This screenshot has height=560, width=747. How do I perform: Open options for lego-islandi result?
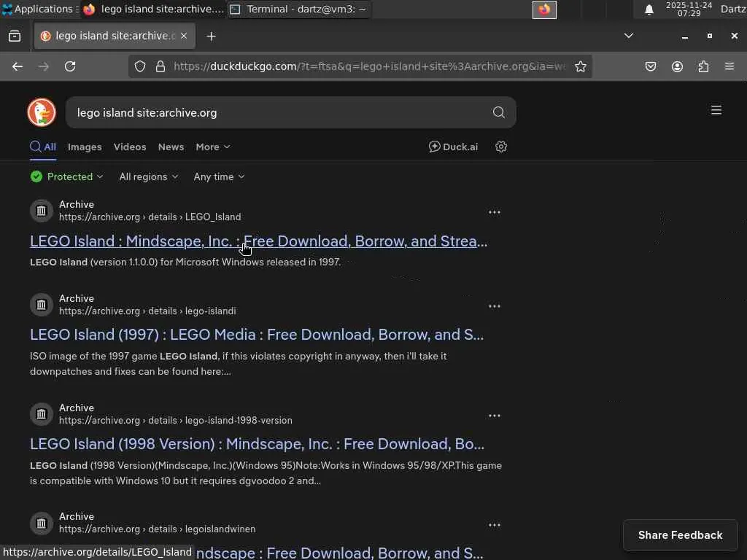pyautogui.click(x=495, y=306)
